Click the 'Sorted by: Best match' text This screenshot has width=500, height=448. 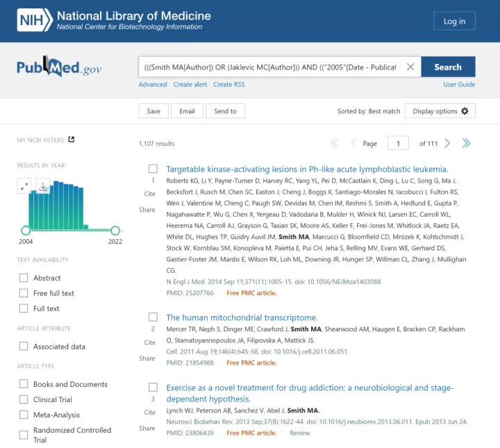[x=369, y=111]
